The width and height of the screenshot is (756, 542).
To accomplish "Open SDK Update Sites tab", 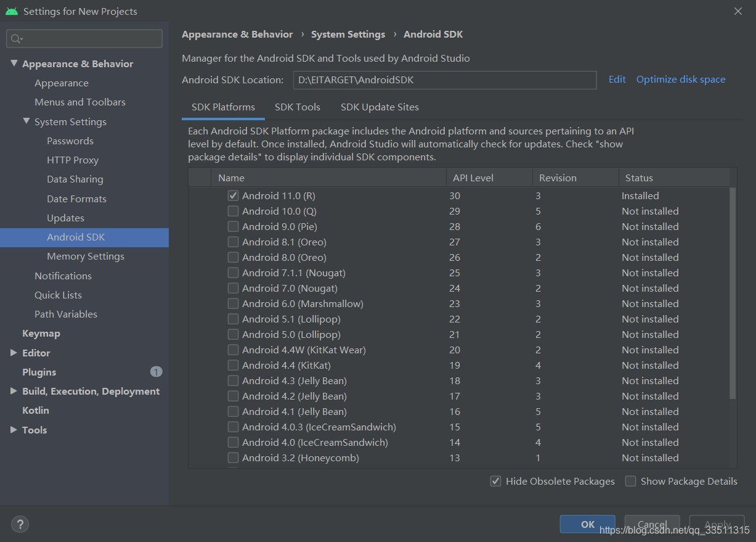I will 380,107.
